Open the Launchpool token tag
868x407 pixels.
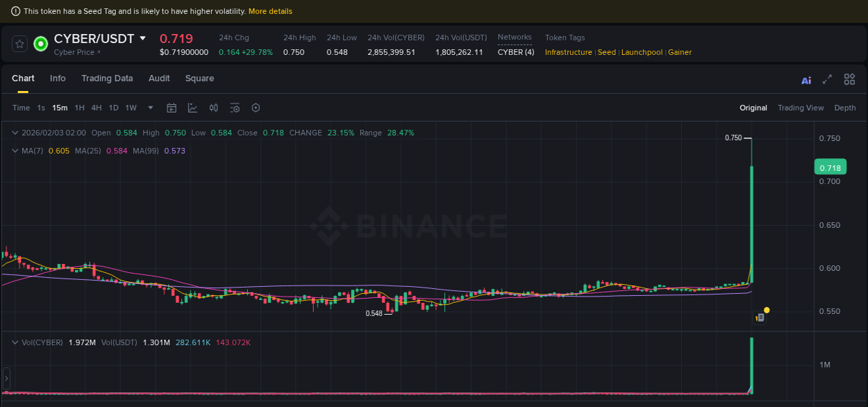click(642, 52)
